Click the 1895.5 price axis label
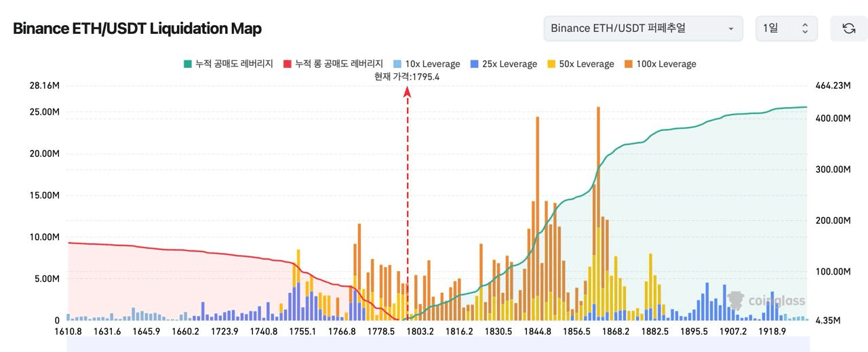 pyautogui.click(x=694, y=331)
